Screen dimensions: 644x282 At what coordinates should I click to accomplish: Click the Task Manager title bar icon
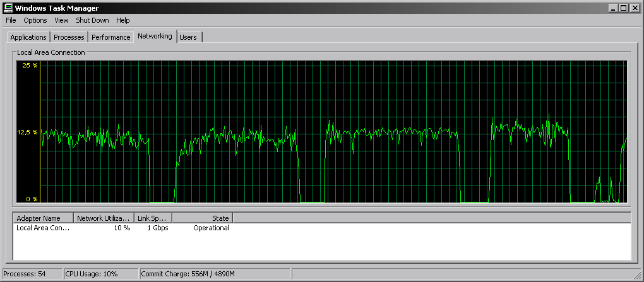[8, 8]
